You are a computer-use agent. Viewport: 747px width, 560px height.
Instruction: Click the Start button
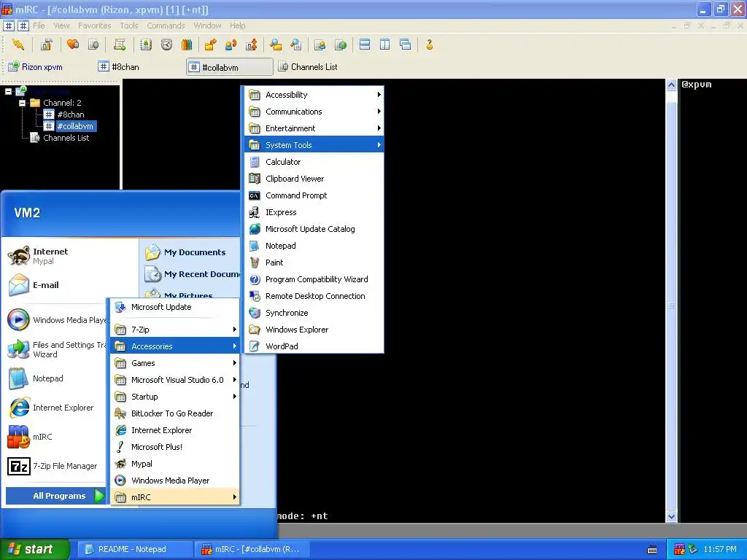point(35,549)
